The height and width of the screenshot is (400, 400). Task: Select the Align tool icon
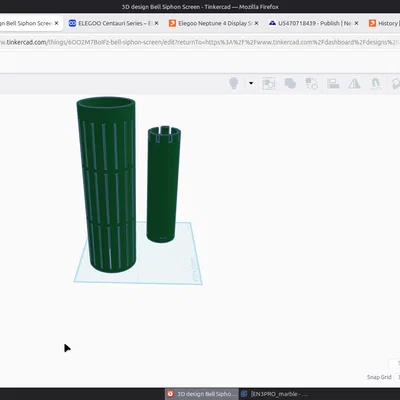pyautogui.click(x=333, y=83)
